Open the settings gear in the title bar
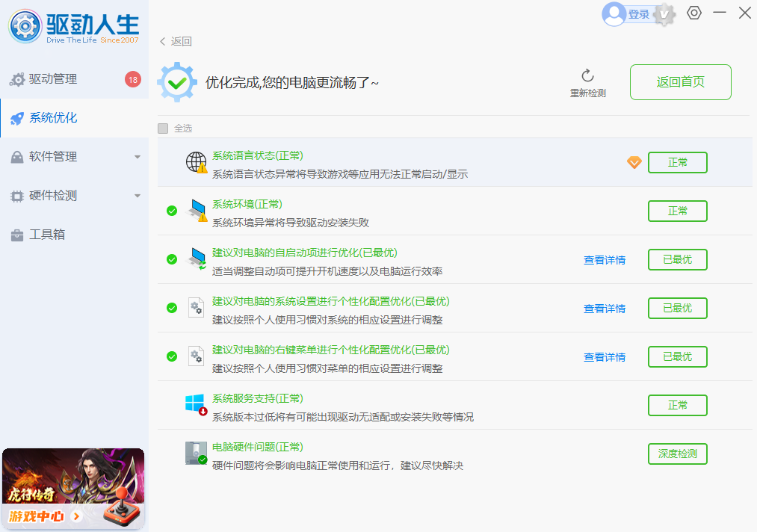 pyautogui.click(x=693, y=13)
